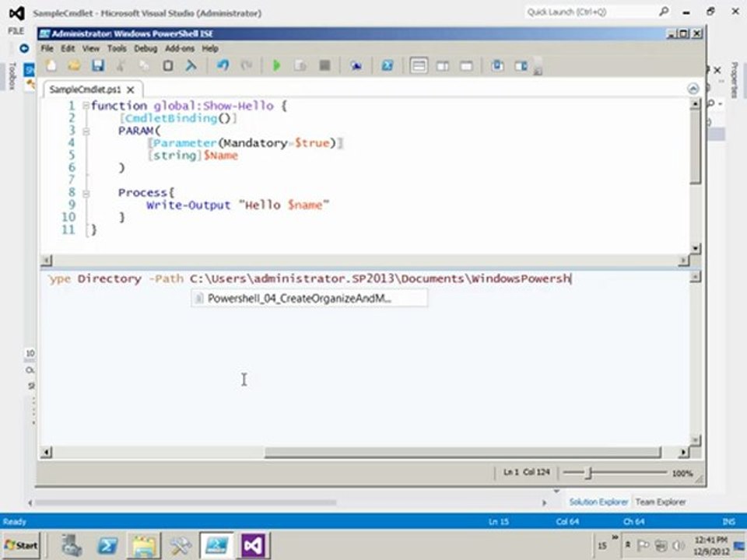
Task: Click the 100% zoom value
Action: click(682, 474)
